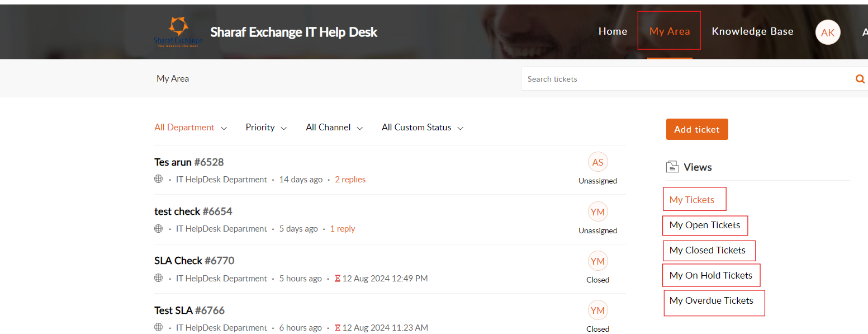
Task: Click globe channel icon on Tes arun ticket
Action: tap(158, 179)
